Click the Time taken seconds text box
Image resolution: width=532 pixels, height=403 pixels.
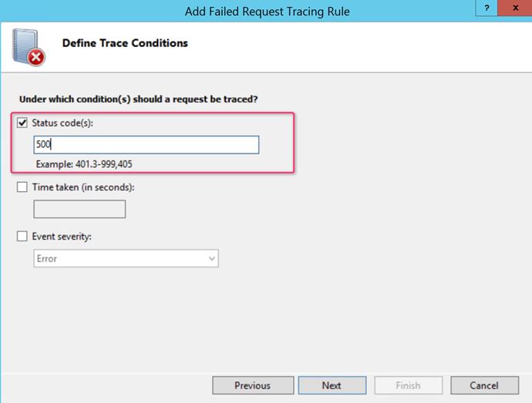click(x=79, y=209)
